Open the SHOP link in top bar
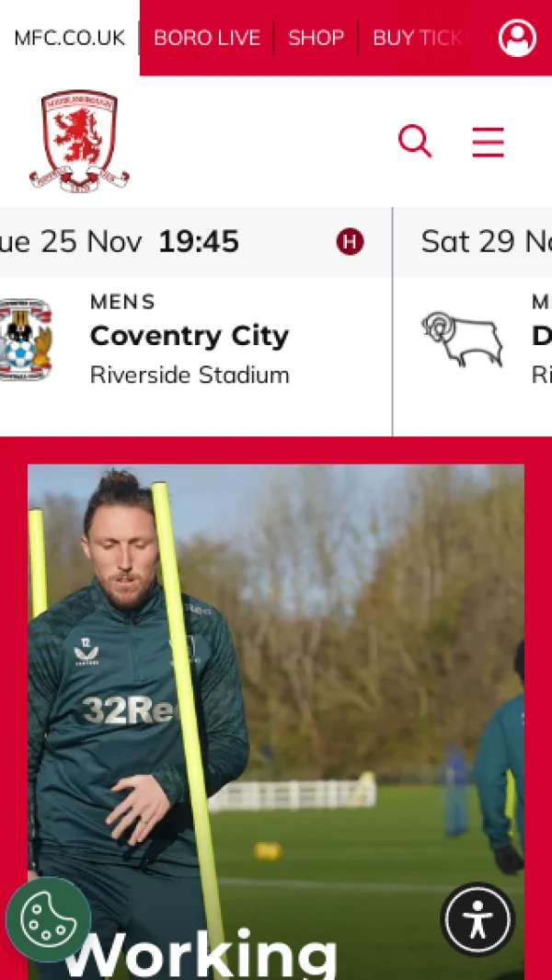Viewport: 552px width, 980px height. [316, 38]
